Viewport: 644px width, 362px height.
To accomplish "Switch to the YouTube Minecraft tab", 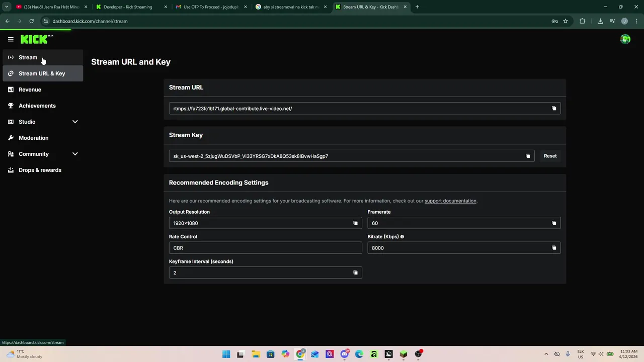I will pos(51,7).
